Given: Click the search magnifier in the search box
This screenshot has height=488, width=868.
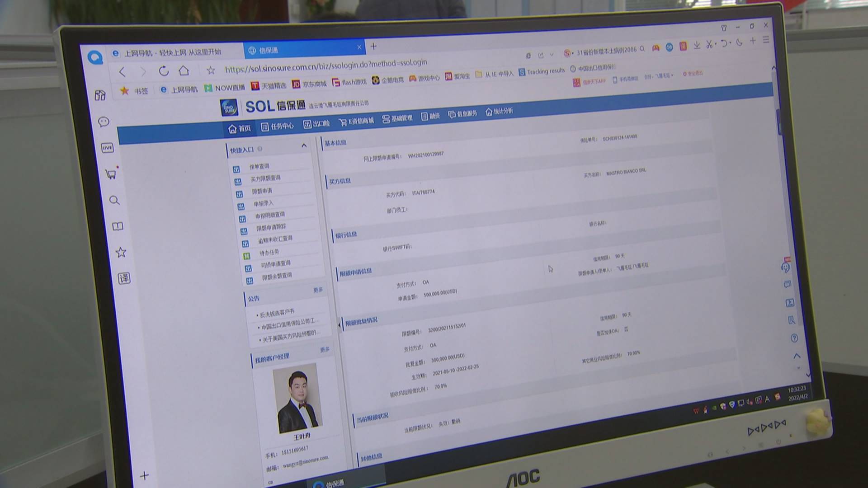Looking at the screenshot, I should (642, 49).
